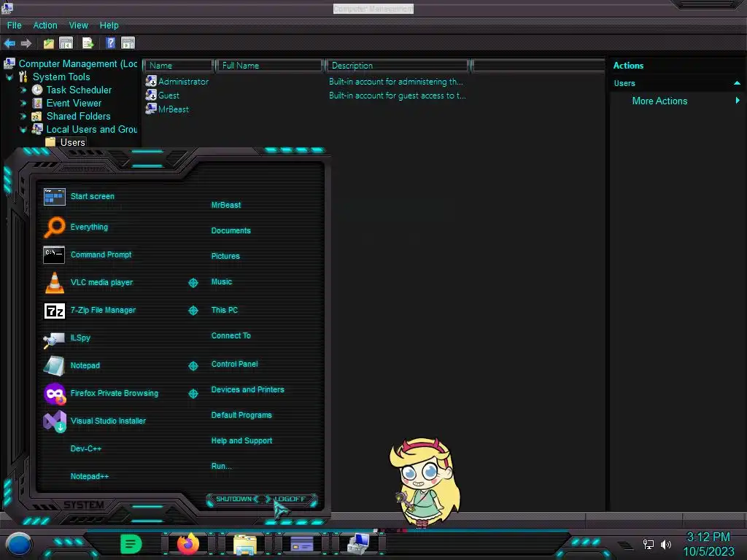Image resolution: width=747 pixels, height=560 pixels.
Task: Open the View menu
Action: pos(79,26)
